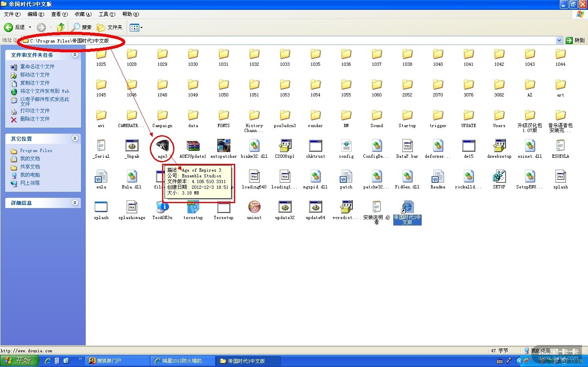This screenshot has height=367, width=588.
Task: Select the 帝国时代3中文版 shortcut icon
Action: (407, 207)
